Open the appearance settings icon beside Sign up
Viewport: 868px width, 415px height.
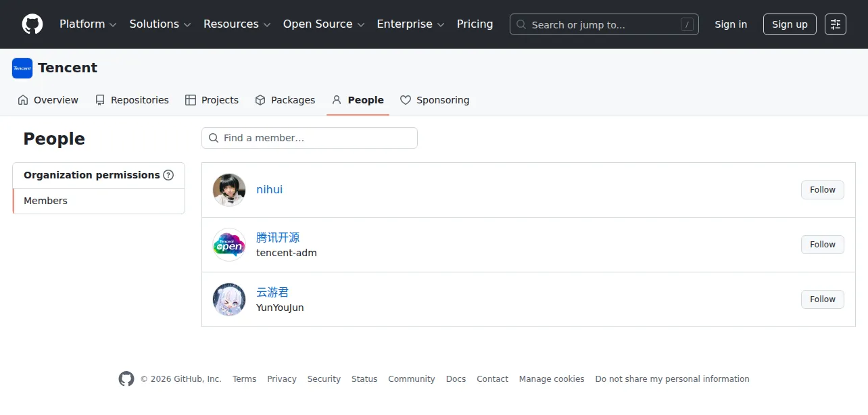(836, 24)
